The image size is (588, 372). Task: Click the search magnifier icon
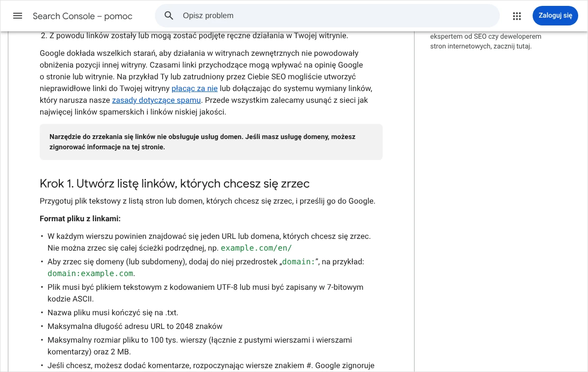169,16
